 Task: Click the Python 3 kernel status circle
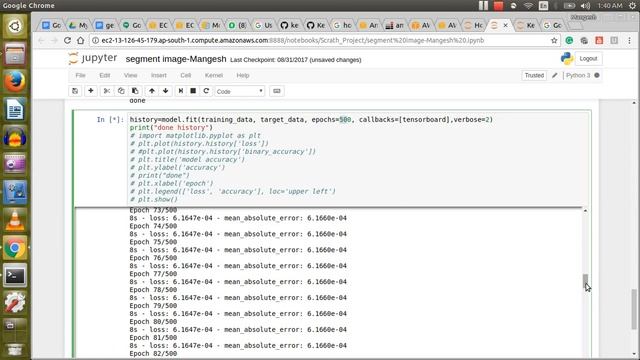(597, 76)
